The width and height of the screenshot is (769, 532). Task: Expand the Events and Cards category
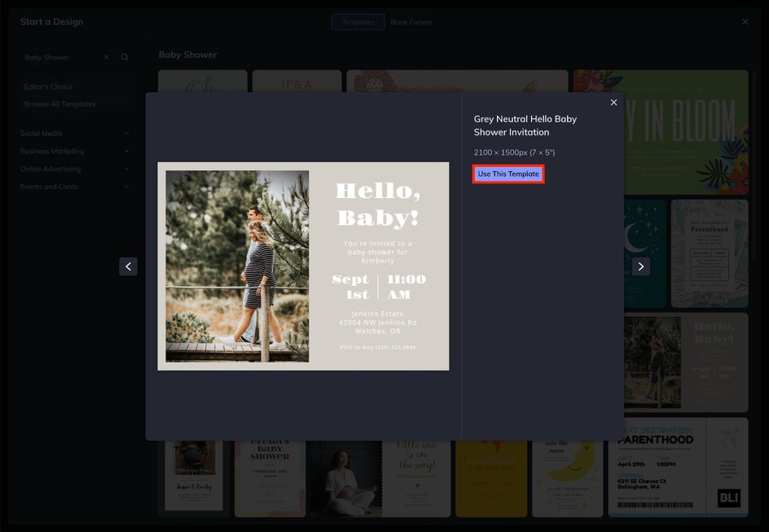pos(75,187)
